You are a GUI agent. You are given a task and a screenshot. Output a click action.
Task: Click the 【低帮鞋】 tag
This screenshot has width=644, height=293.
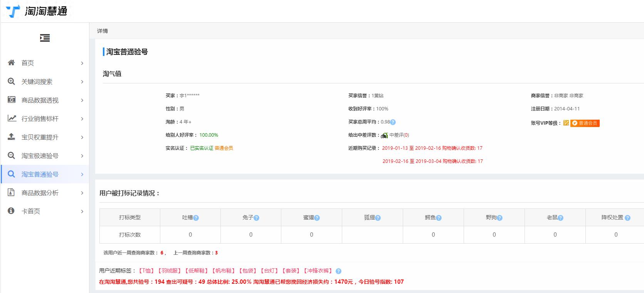[x=196, y=271]
